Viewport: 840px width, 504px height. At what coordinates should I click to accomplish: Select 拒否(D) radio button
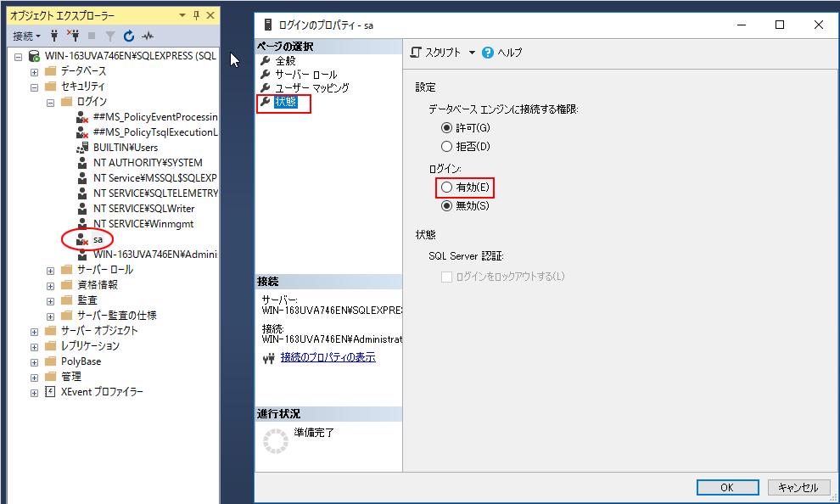[x=446, y=147]
